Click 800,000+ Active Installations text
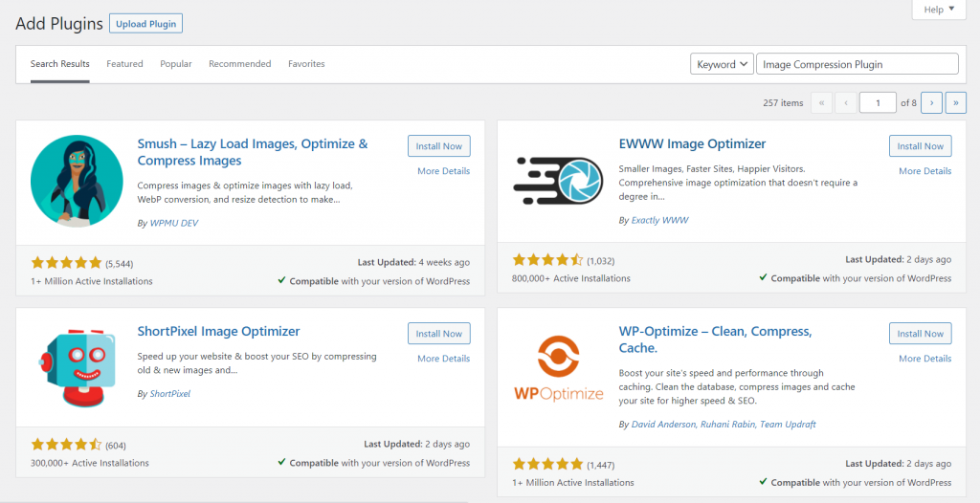The height and width of the screenshot is (503, 980). click(x=571, y=278)
